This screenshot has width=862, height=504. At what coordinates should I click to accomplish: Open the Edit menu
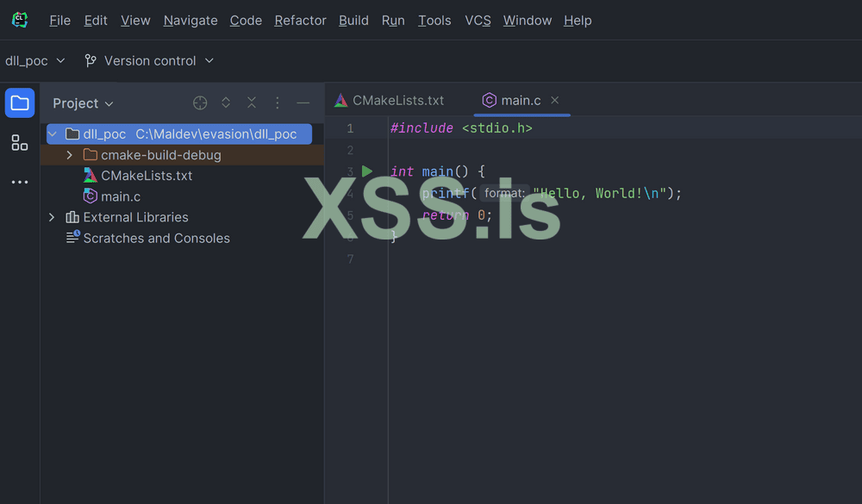(96, 21)
